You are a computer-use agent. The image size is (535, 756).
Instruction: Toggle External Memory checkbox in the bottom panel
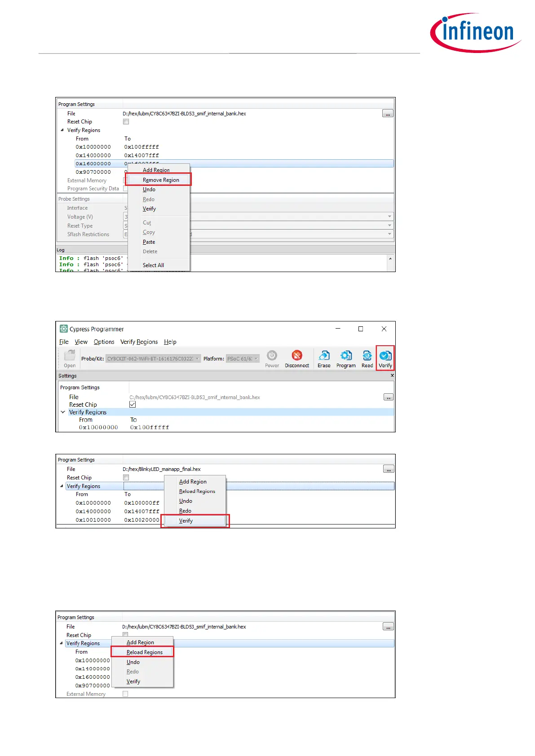pyautogui.click(x=125, y=694)
